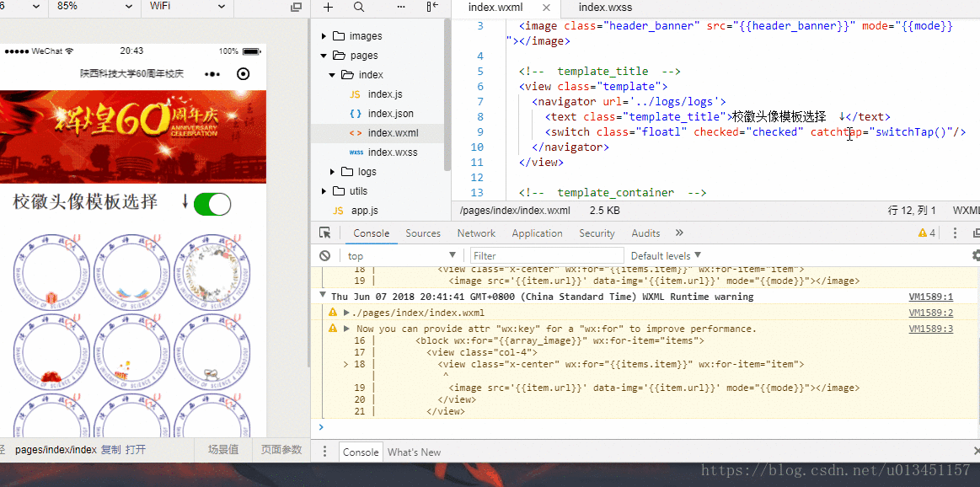Select the index.wxml editor tab
Screen dimensions: 980x487
[x=495, y=8]
